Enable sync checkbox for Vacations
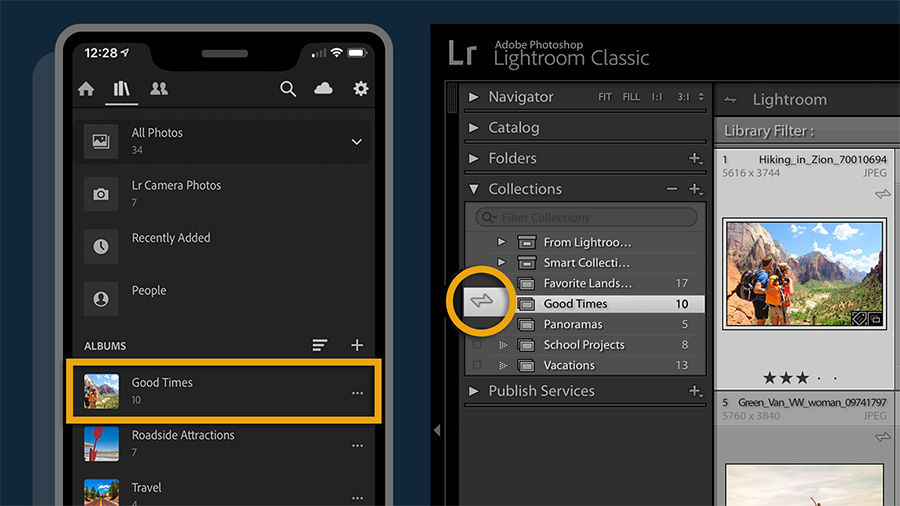Image resolution: width=900 pixels, height=506 pixels. point(477,365)
